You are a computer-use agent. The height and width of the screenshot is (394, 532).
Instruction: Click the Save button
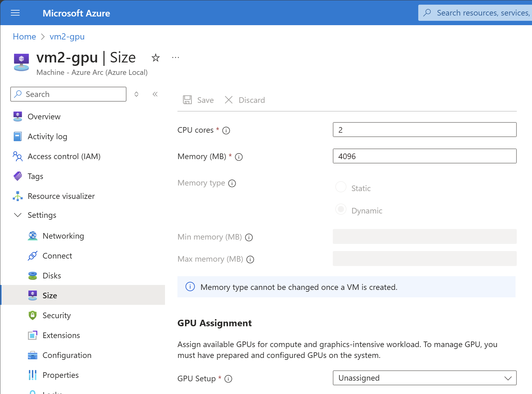click(199, 100)
